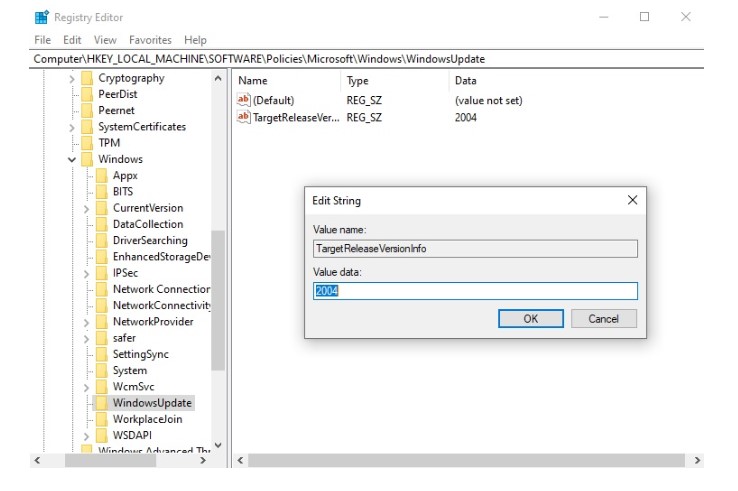Viewport: 738px width, 491px height.
Task: Select the WindowsUpdate folder icon
Action: (102, 403)
